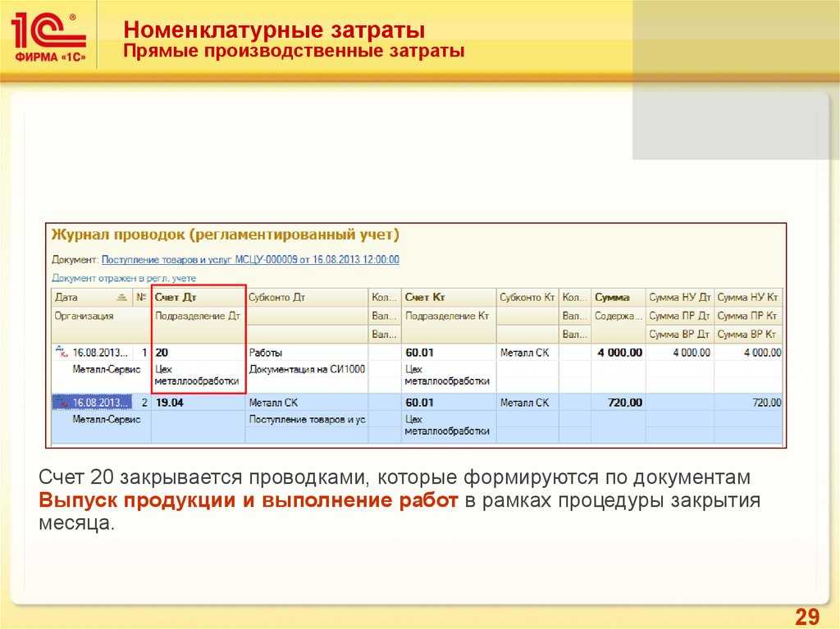
Task: Select debit account 19.04 cell in row 2
Action: tap(199, 403)
